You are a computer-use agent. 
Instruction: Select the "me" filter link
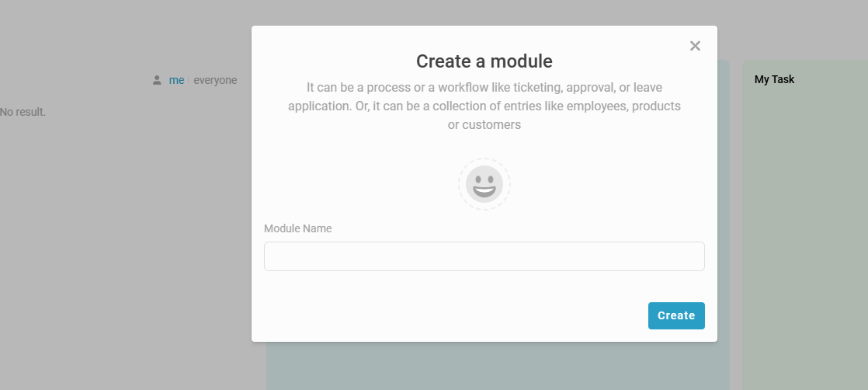click(x=176, y=80)
